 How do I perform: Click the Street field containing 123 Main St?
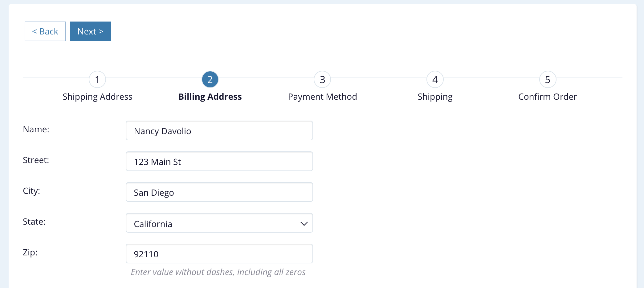[x=219, y=162]
